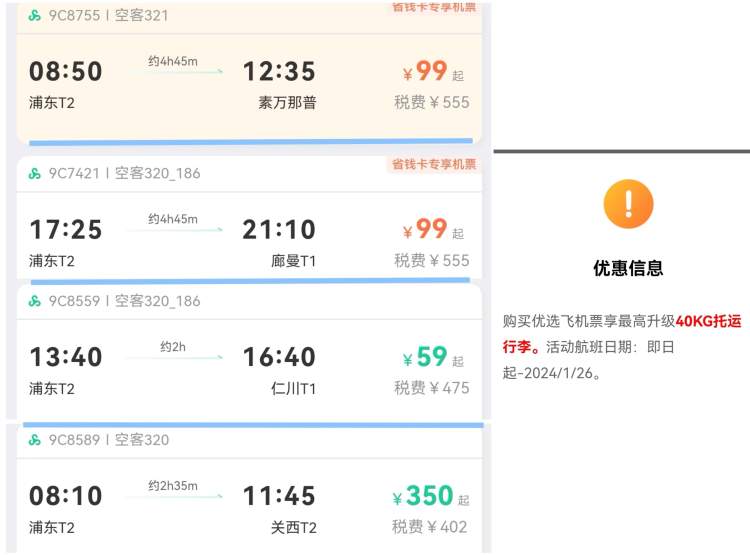Click the 税费 ¥475 tax label
The image size is (750, 555).
431,388
